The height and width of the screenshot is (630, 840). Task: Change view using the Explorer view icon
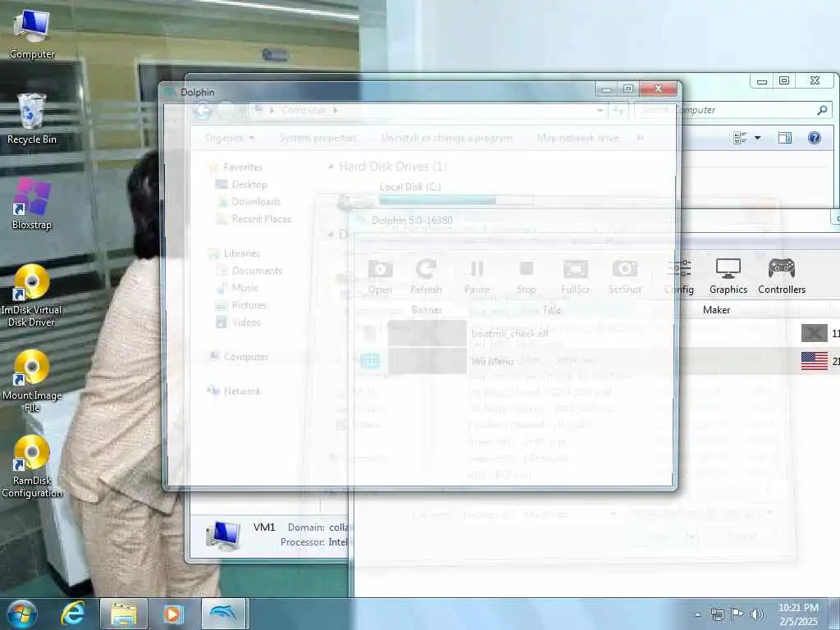(x=740, y=138)
